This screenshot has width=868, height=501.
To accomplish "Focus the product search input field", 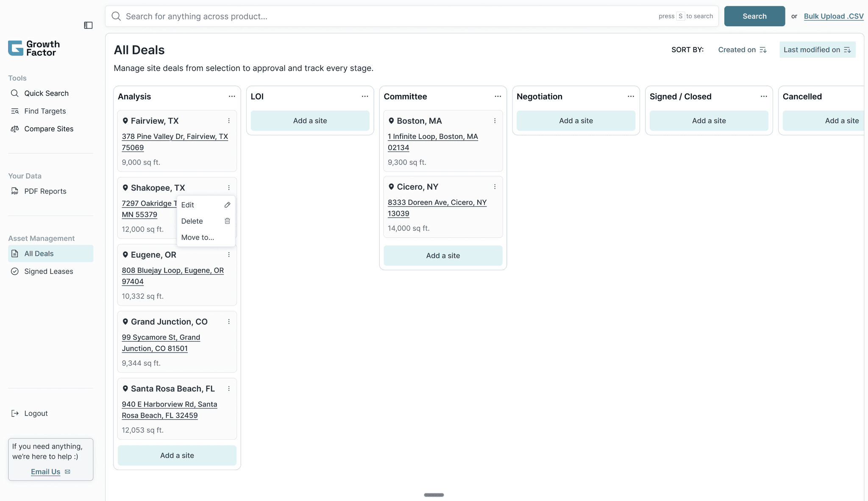I will pyautogui.click(x=381, y=16).
